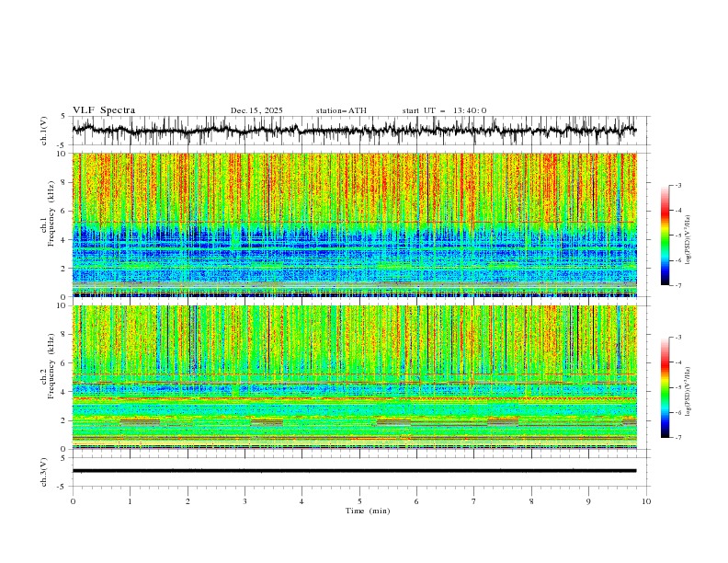Click the "station=ATH" label
Viewport: 728px width, 563px height.
click(x=341, y=110)
